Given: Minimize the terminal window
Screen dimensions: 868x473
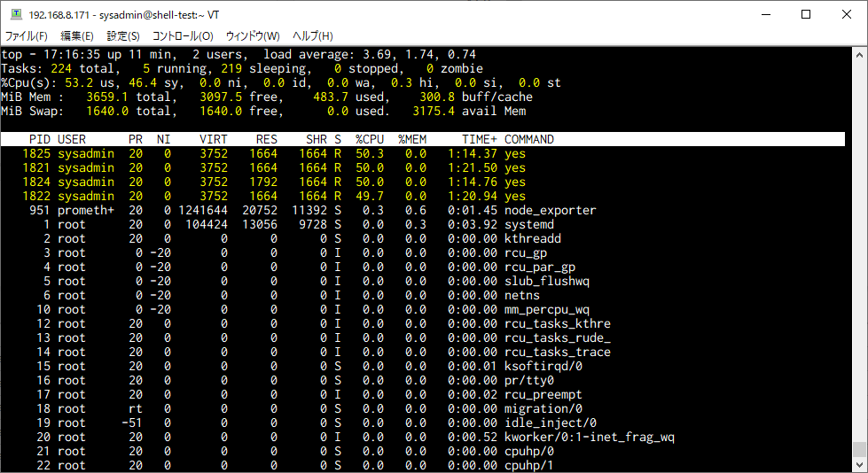Looking at the screenshot, I should [766, 14].
